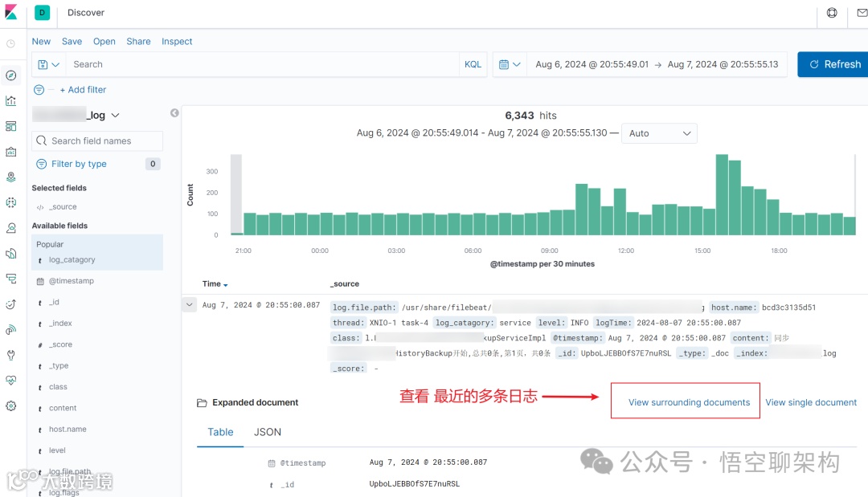This screenshot has width=868, height=497.
Task: Open Dashboard icon in side navigation
Action: point(11,126)
